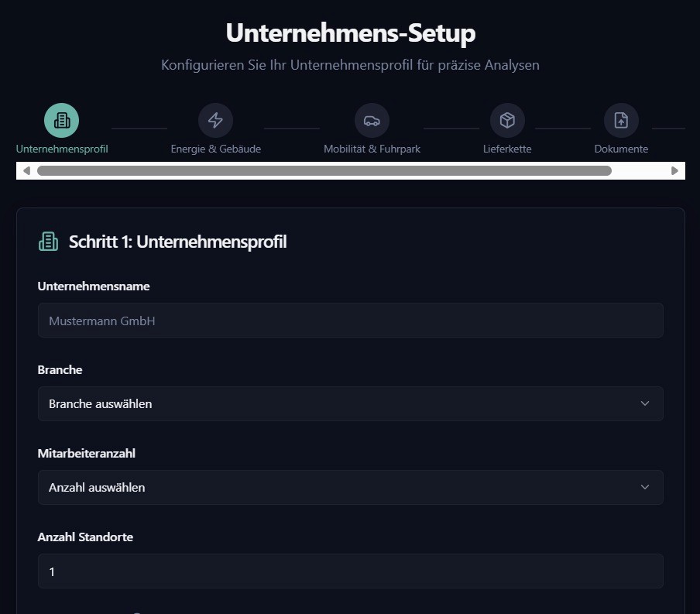
Task: Select the Lieferkette step label
Action: click(x=507, y=148)
